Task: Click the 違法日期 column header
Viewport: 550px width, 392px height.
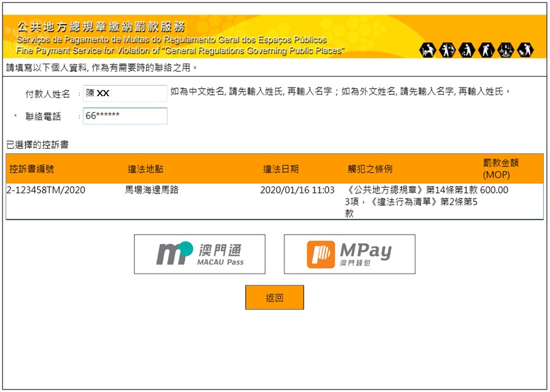Action: click(x=281, y=169)
